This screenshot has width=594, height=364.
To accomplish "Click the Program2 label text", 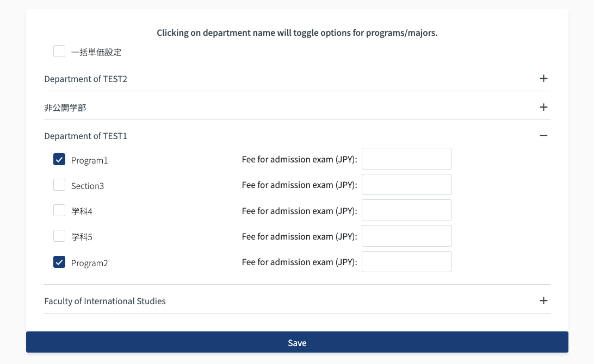I will pos(89,263).
